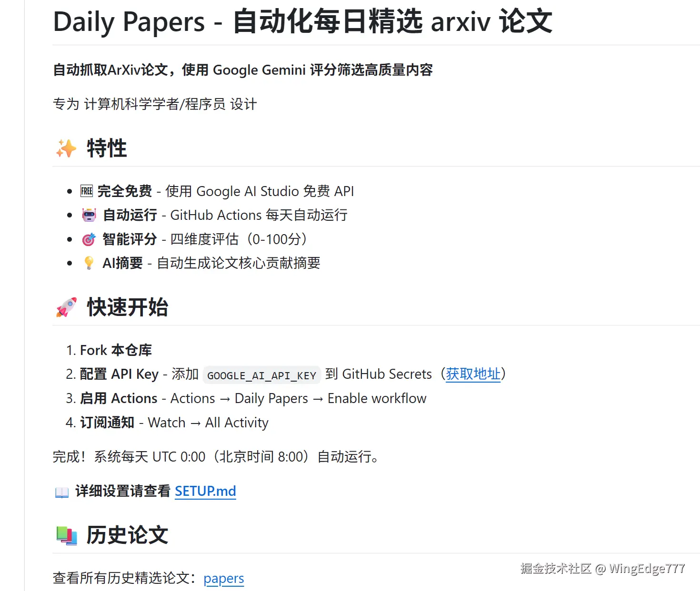This screenshot has width=700, height=591.
Task: Click the 历史论文 section heading
Action: pyautogui.click(x=127, y=535)
